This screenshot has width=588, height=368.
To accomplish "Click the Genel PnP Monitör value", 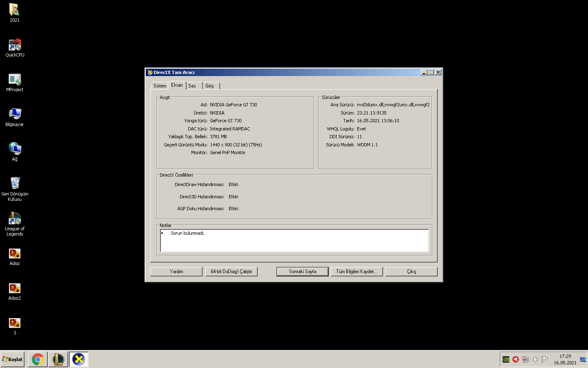I will tap(228, 153).
